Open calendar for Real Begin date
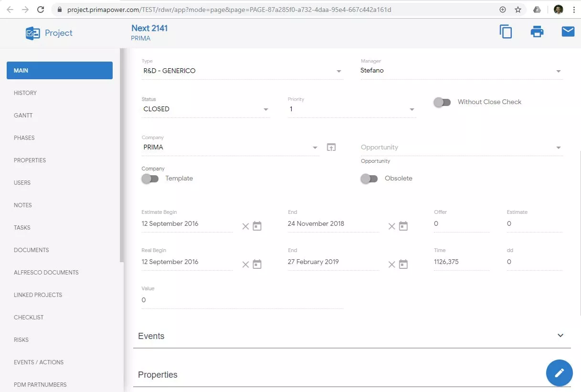The width and height of the screenshot is (581, 392). [257, 264]
